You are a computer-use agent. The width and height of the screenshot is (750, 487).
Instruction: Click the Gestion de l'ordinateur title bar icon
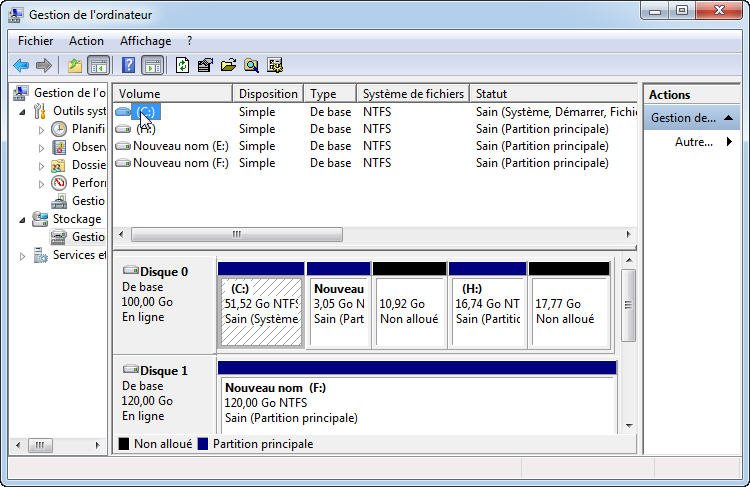click(15, 15)
